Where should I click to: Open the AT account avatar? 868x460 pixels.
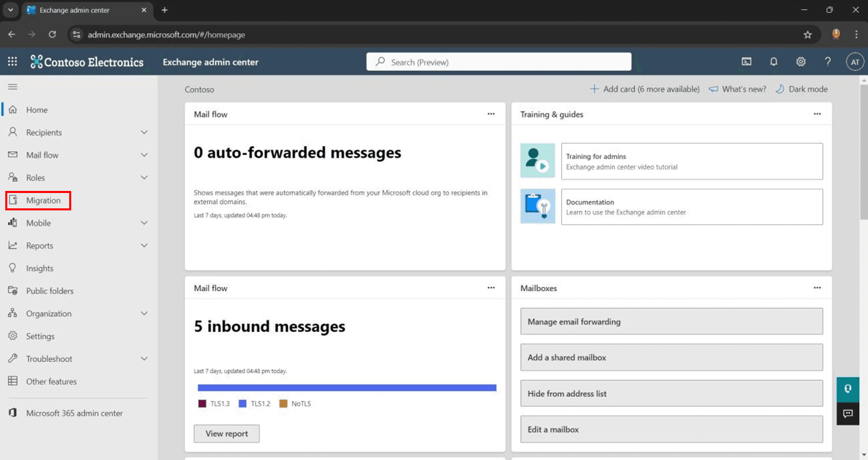point(855,62)
